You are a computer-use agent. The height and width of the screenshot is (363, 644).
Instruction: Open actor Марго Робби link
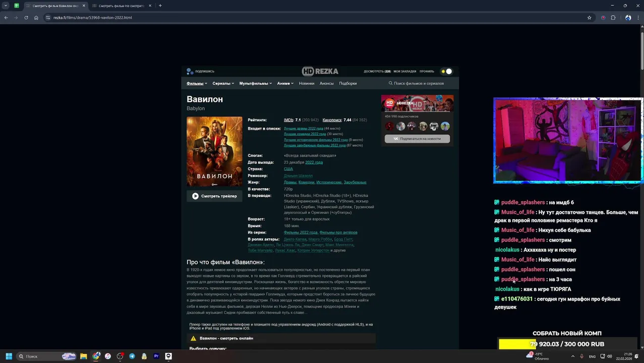pos(320,239)
